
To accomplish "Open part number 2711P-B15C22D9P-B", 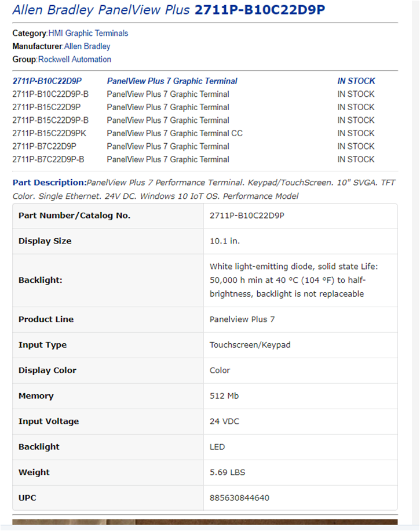I will point(50,120).
